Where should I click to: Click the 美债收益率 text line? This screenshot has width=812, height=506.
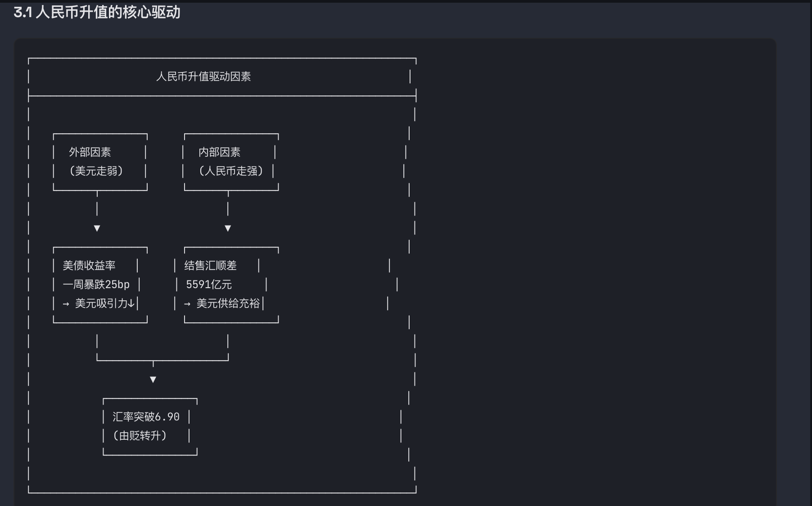(x=89, y=266)
